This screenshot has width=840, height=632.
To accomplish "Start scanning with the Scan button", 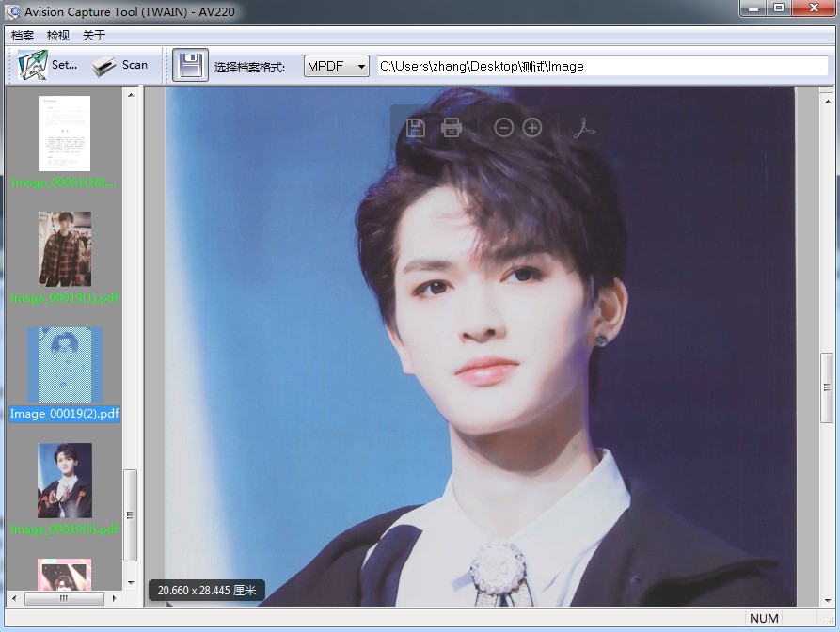I will point(119,65).
